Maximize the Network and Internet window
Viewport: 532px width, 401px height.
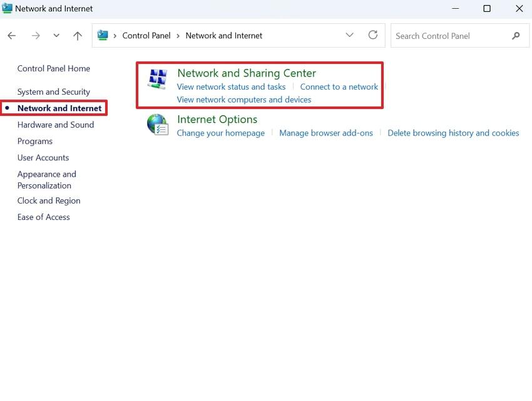click(487, 9)
